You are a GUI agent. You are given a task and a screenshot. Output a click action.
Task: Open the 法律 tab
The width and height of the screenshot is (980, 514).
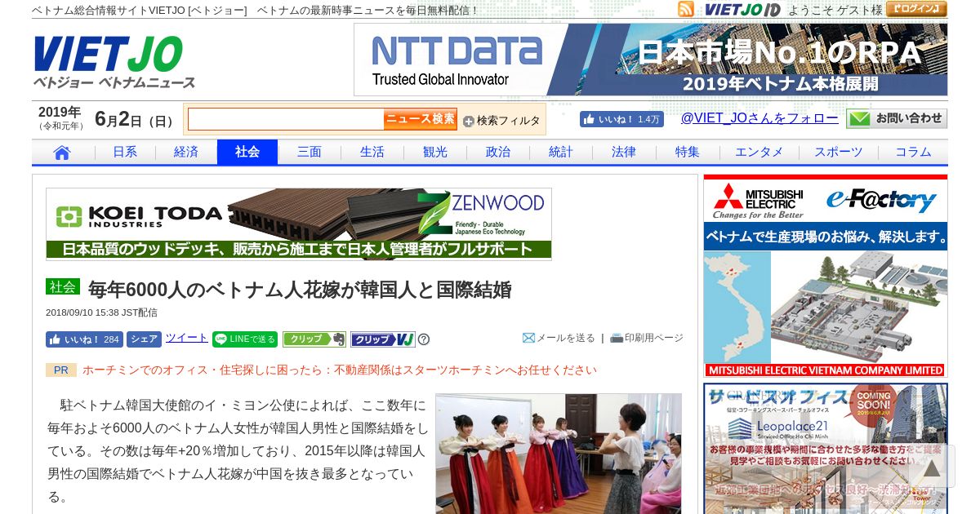click(624, 153)
